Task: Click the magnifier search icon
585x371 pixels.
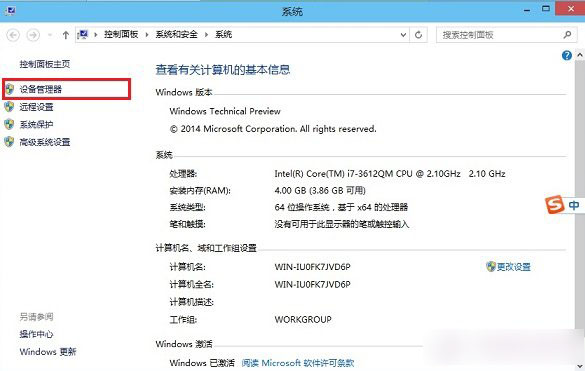Action: click(x=567, y=35)
